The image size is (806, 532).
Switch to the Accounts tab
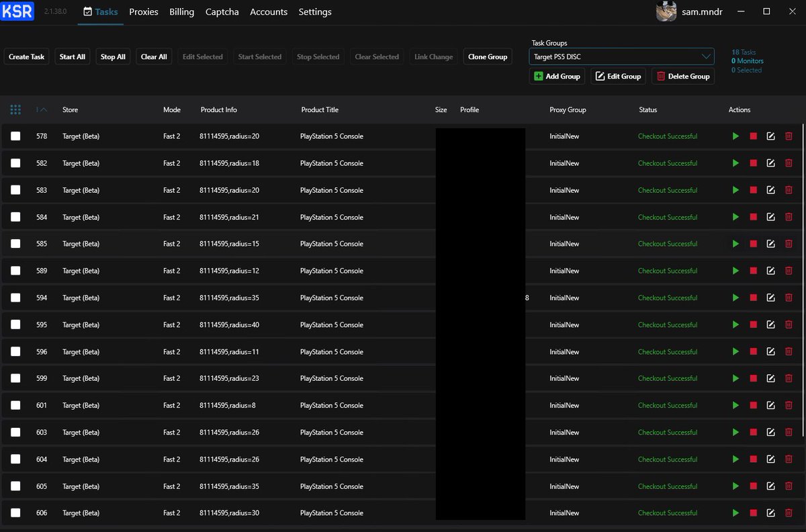click(269, 12)
